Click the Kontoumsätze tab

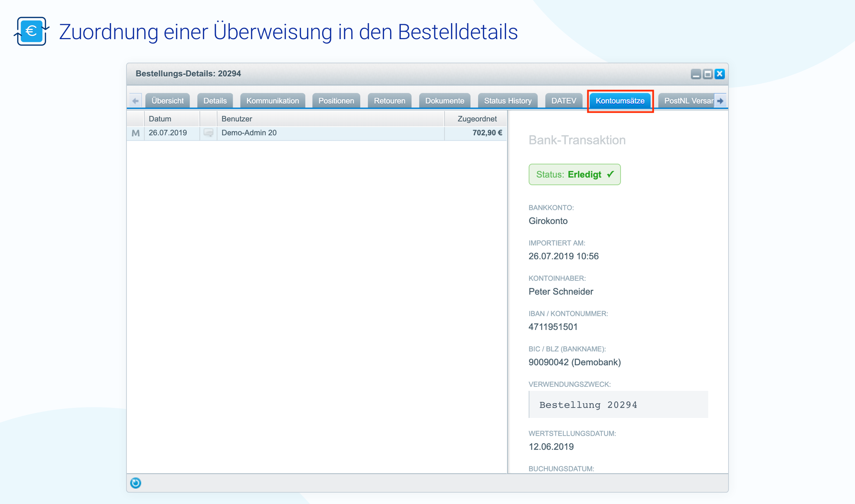(x=620, y=101)
